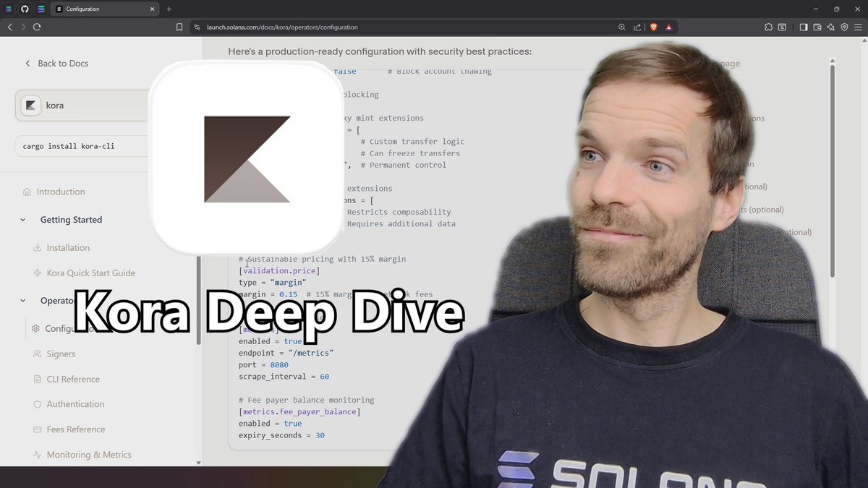
Task: Open the Brave VPN shield icon
Action: [x=844, y=27]
